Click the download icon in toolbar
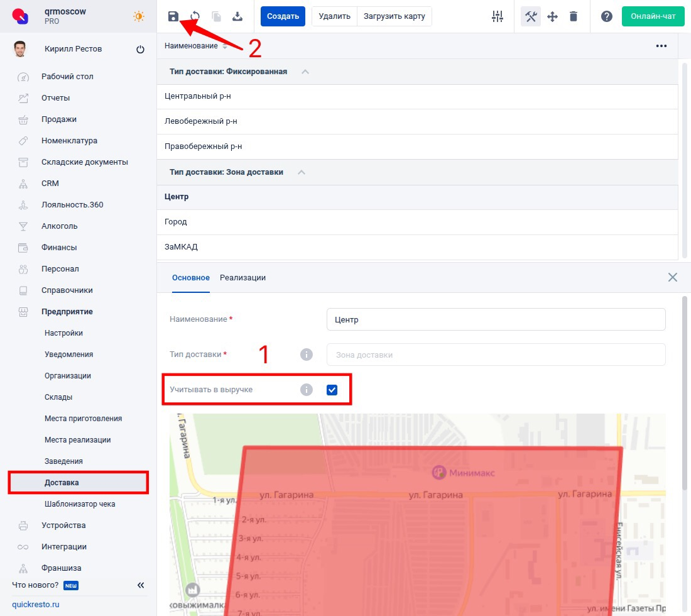Image resolution: width=691 pixels, height=616 pixels. point(237,16)
